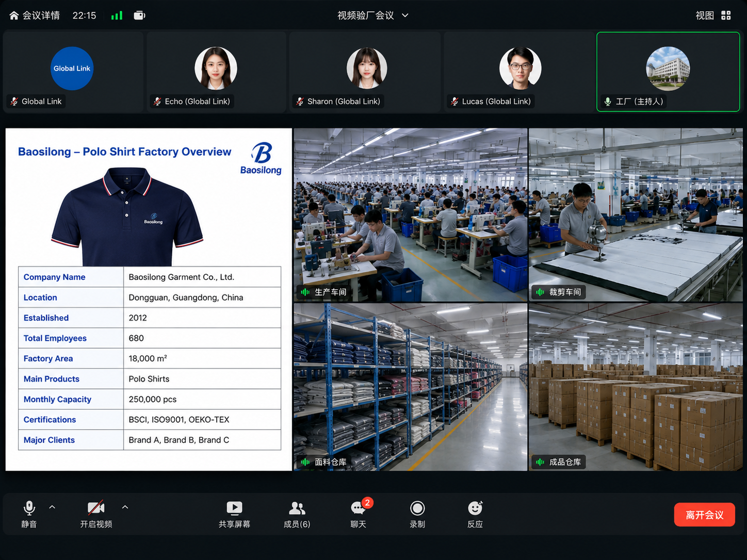Expand video options arrow next to 开启视频

tap(125, 507)
